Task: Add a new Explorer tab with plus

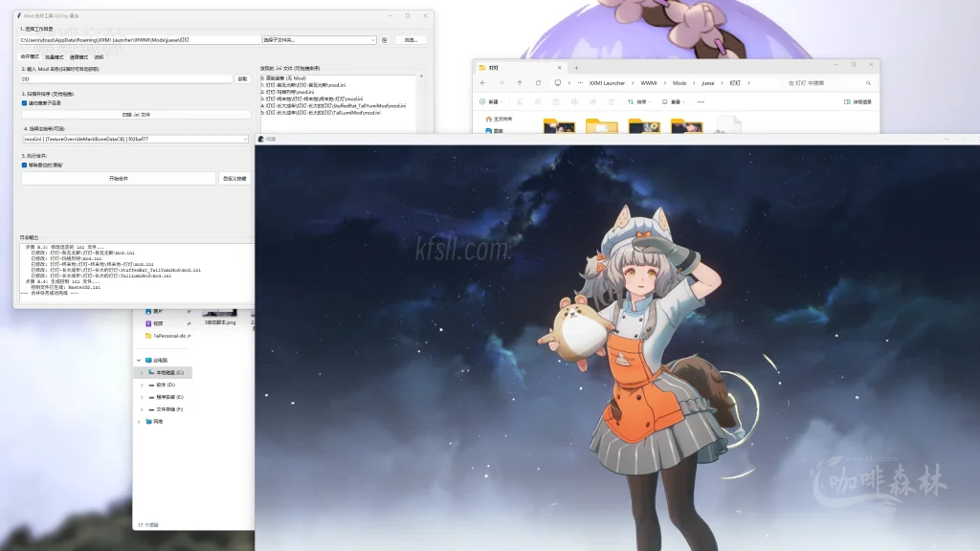Action: coord(576,68)
